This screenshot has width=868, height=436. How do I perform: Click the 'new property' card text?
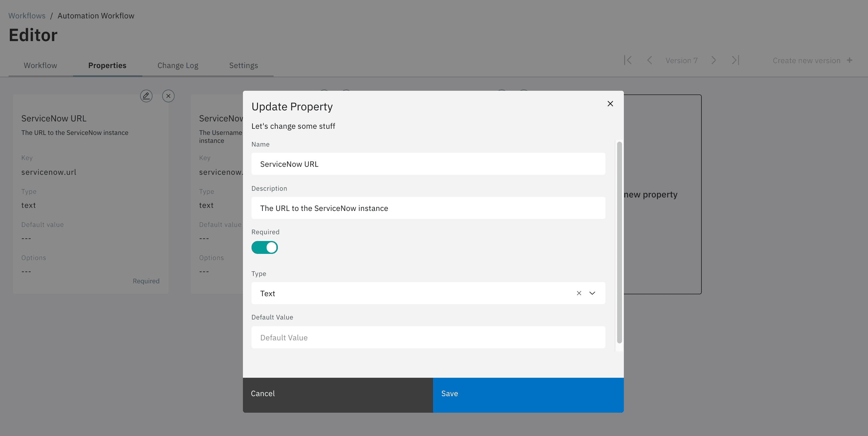[x=650, y=194]
